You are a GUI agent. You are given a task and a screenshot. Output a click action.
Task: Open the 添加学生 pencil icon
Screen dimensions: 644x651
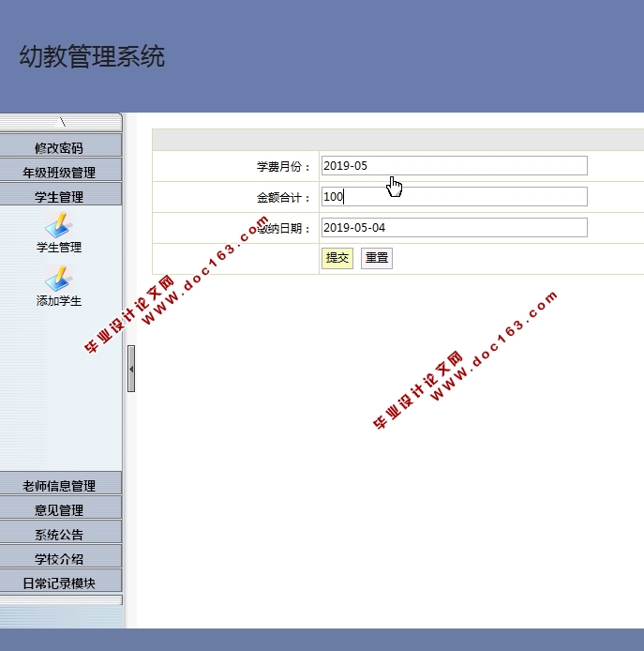[x=58, y=279]
